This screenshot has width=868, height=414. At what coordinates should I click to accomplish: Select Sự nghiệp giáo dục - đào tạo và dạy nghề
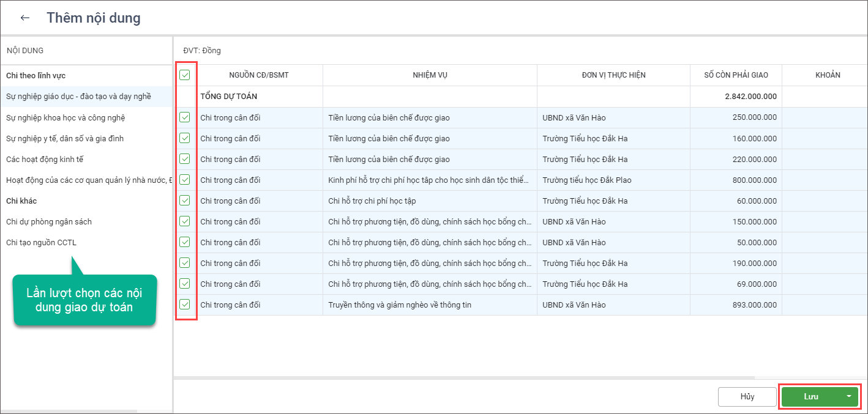click(x=78, y=97)
